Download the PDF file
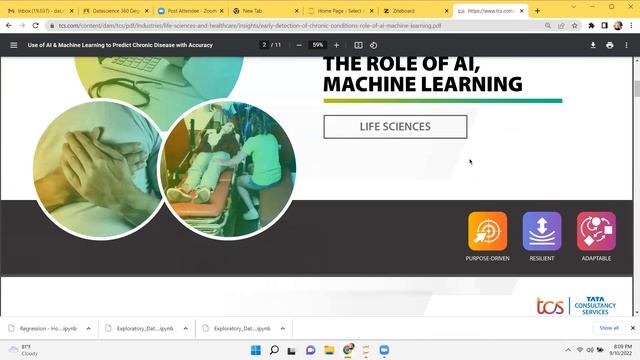The height and width of the screenshot is (360, 640). (x=593, y=45)
